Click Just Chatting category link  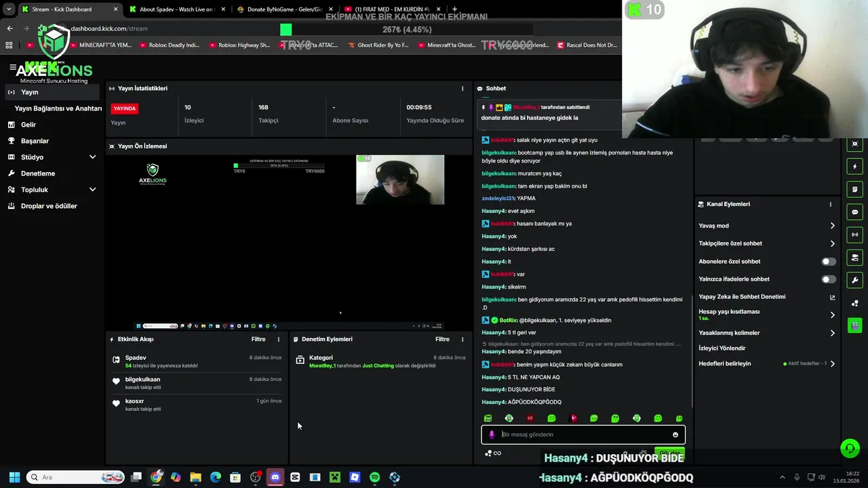coord(378,366)
